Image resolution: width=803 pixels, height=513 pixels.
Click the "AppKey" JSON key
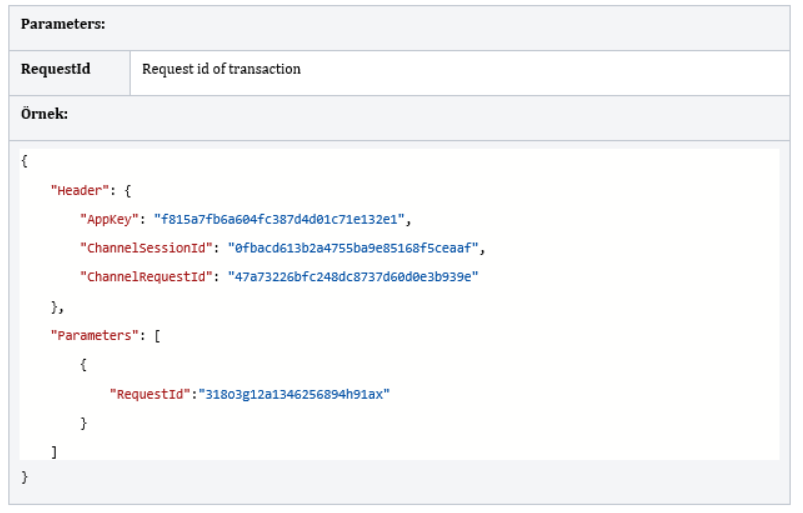(112, 219)
